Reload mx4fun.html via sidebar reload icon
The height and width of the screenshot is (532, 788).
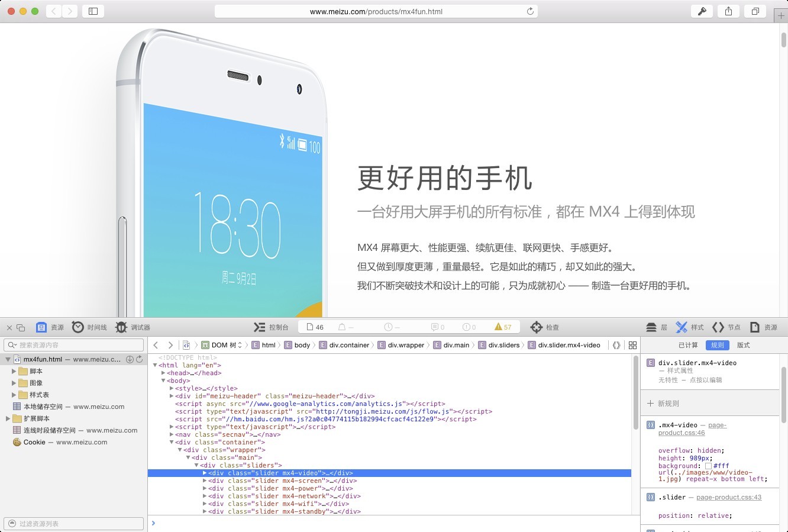(140, 359)
